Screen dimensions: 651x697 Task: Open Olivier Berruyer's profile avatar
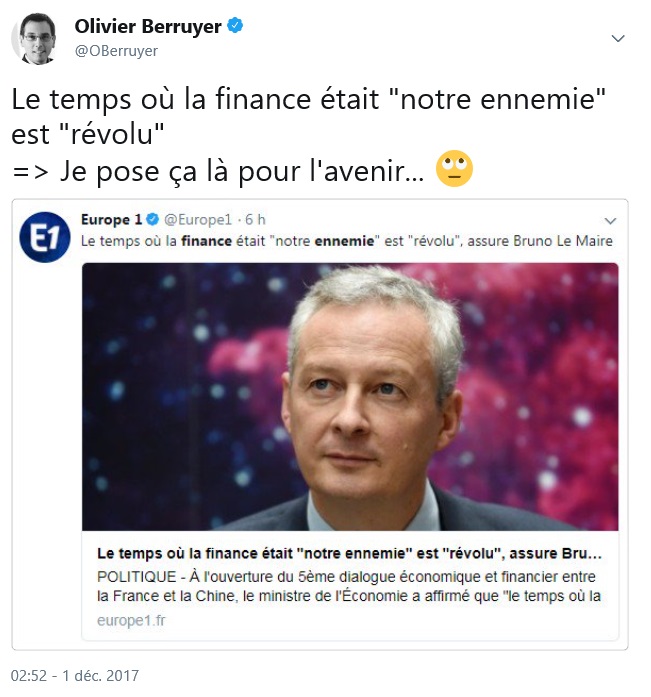[x=35, y=39]
